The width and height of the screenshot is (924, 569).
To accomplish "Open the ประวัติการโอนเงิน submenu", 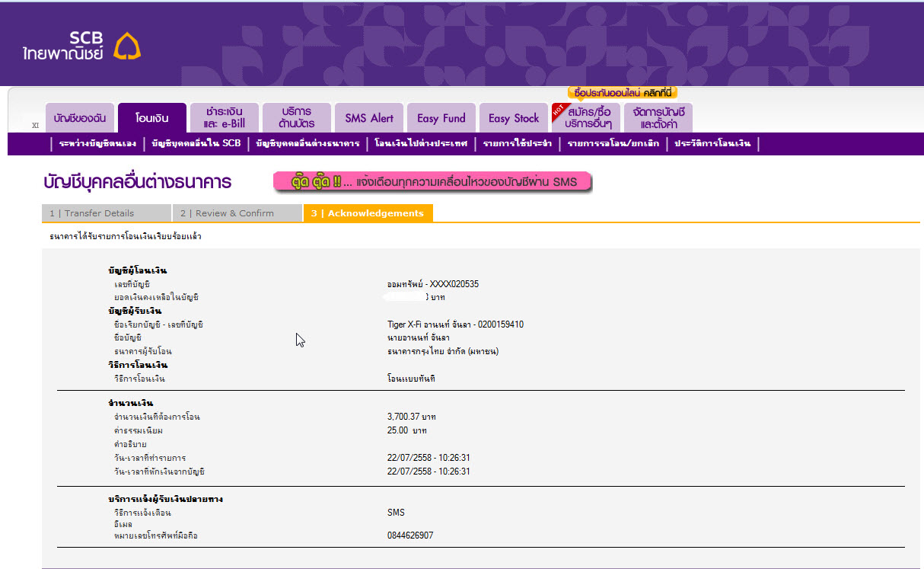I will [x=712, y=143].
